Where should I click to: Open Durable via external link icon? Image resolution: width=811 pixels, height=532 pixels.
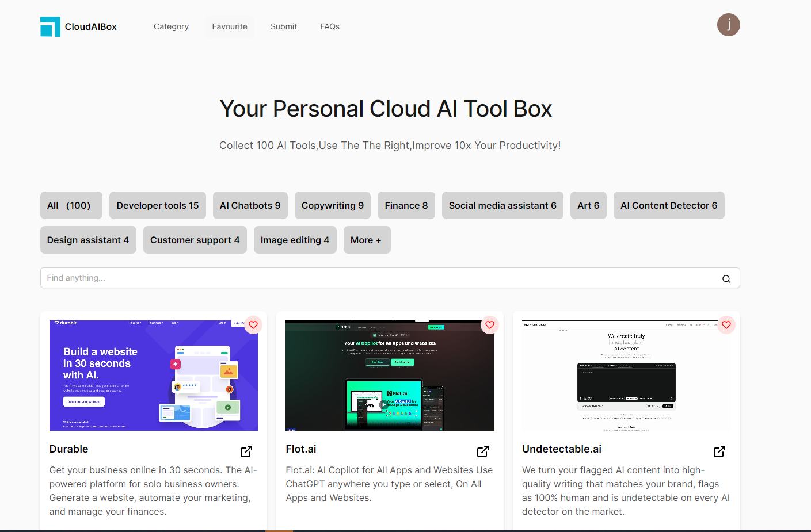[x=246, y=451]
